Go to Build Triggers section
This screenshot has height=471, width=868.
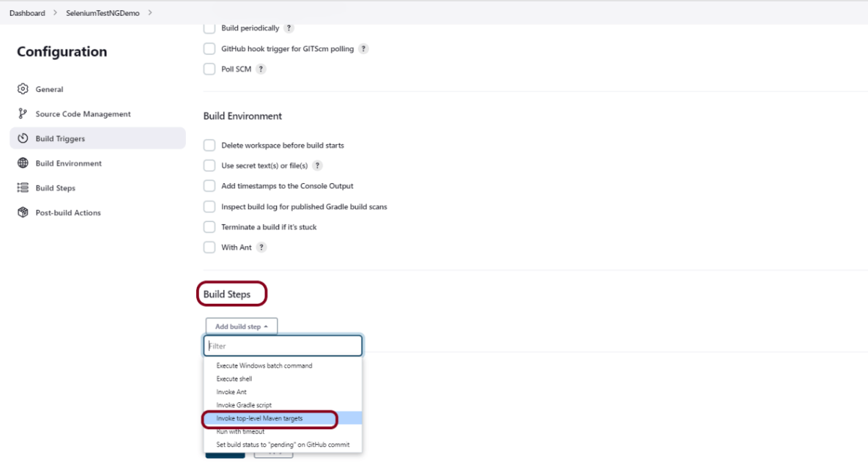pyautogui.click(x=60, y=139)
